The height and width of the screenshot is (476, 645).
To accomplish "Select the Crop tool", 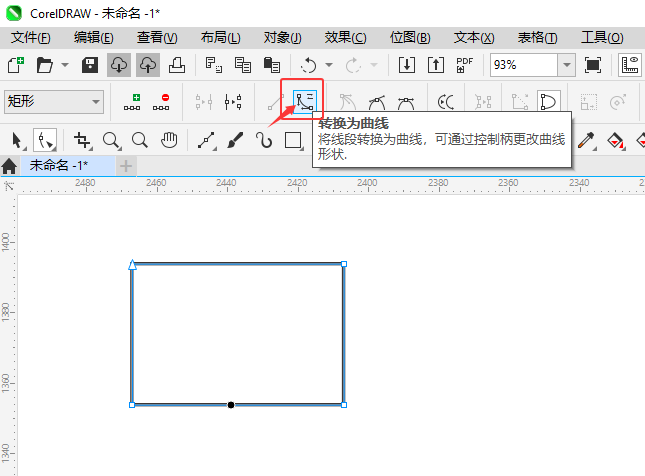I will [x=82, y=140].
